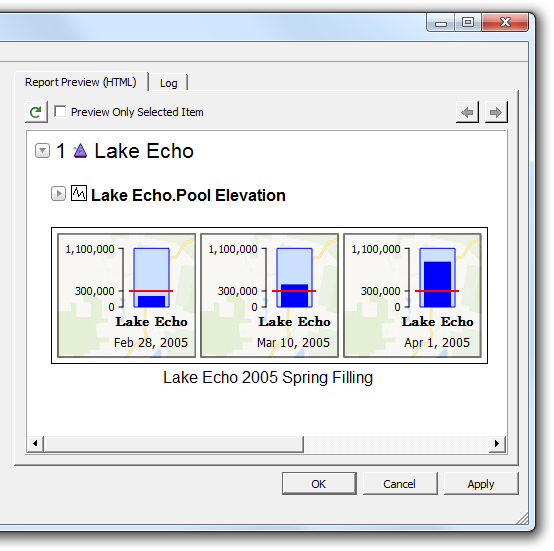Viewport: 554px width, 551px height.
Task: Collapse the Lake Echo section
Action: click(x=42, y=151)
